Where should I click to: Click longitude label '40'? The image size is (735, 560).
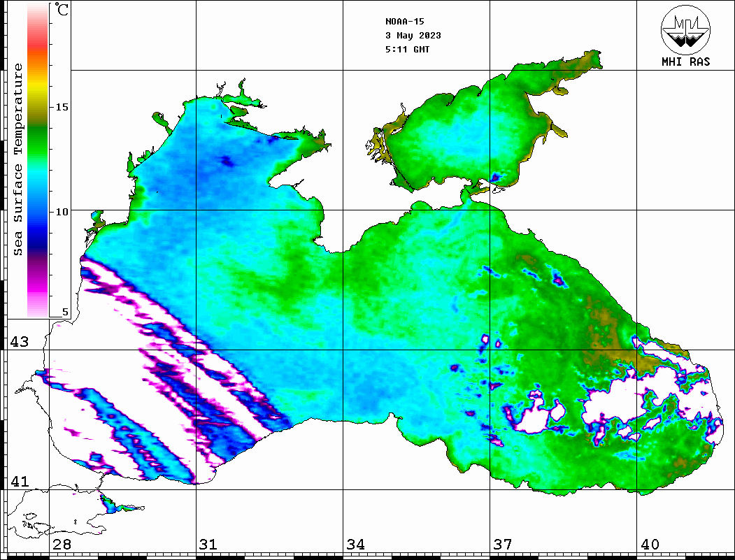(650, 544)
